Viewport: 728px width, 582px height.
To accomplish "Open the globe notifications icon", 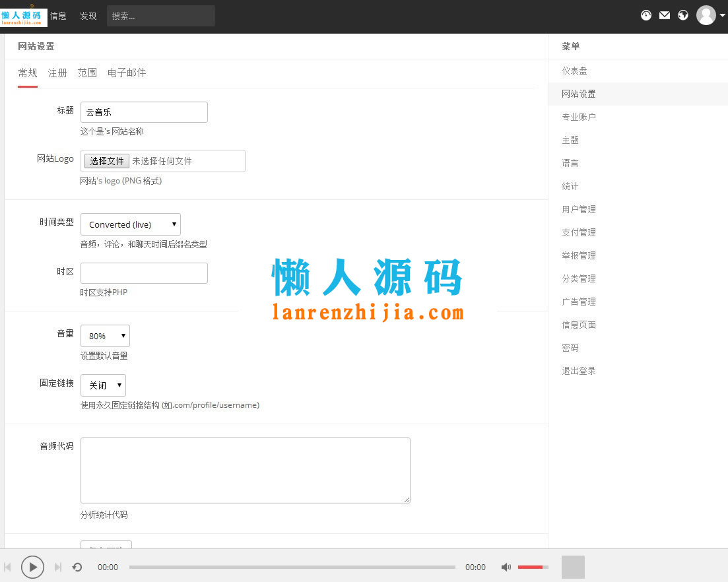I will (683, 15).
